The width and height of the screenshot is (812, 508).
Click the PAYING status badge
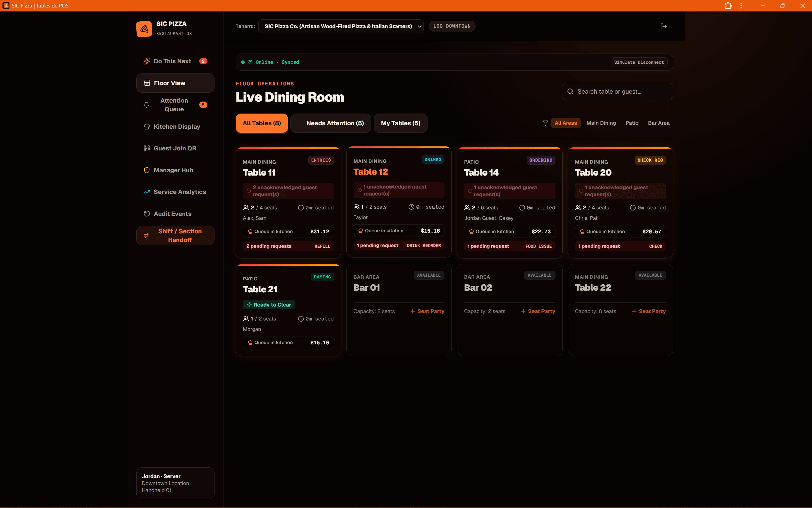pos(322,277)
